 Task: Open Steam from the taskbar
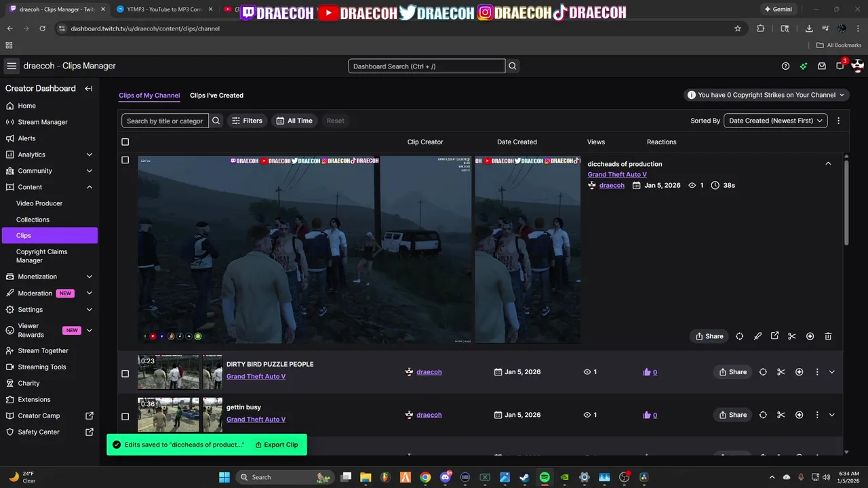(525, 477)
